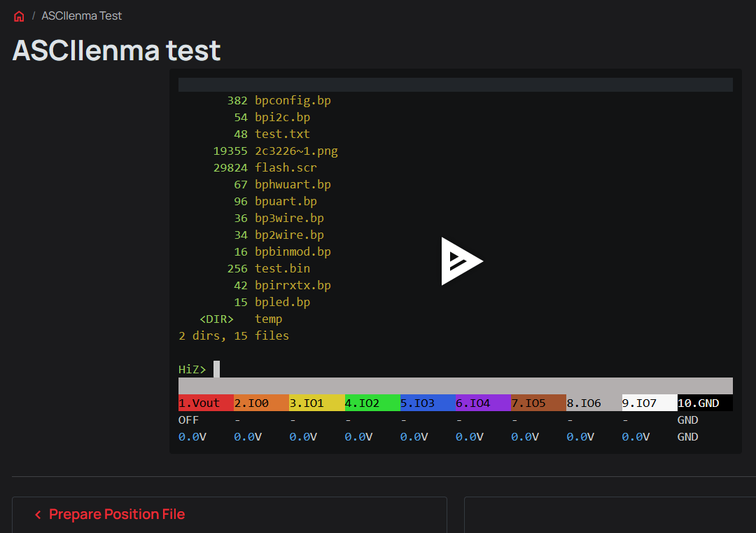
Task: Click the bpconfig.bp file entry
Action: (293, 100)
